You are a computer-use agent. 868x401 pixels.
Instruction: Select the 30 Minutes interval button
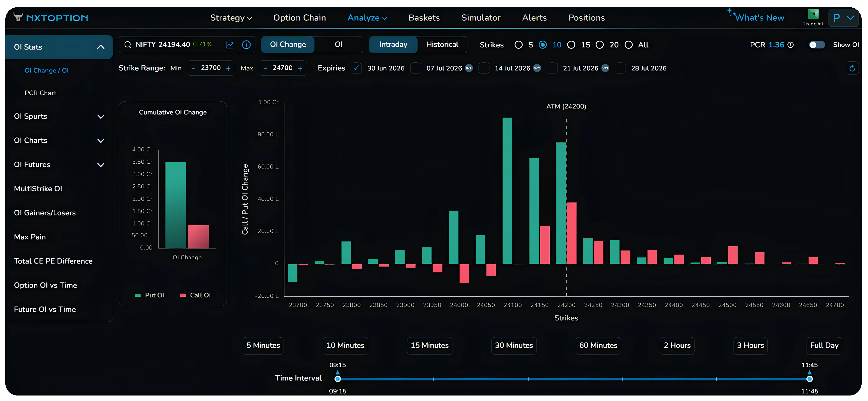click(x=514, y=346)
